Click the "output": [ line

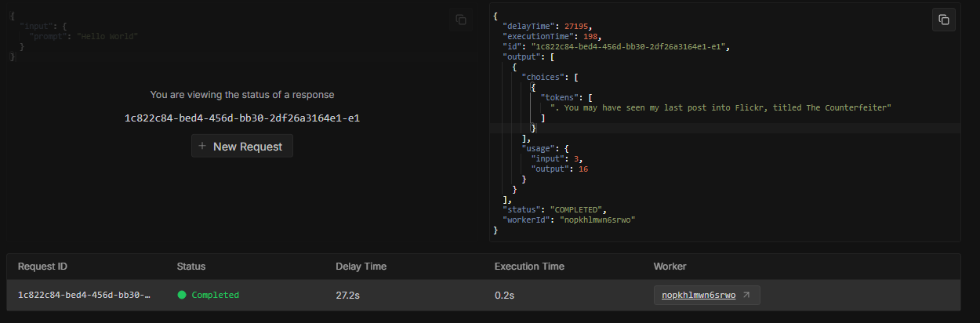tap(529, 56)
